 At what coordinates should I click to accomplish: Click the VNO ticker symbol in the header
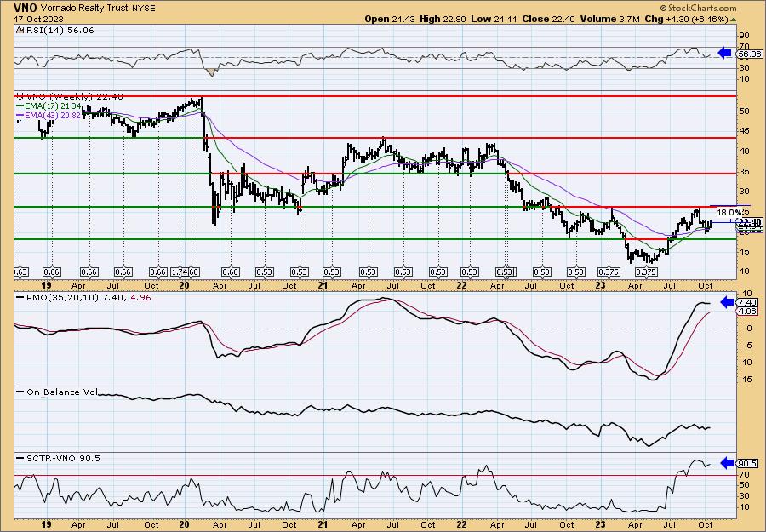click(26, 8)
